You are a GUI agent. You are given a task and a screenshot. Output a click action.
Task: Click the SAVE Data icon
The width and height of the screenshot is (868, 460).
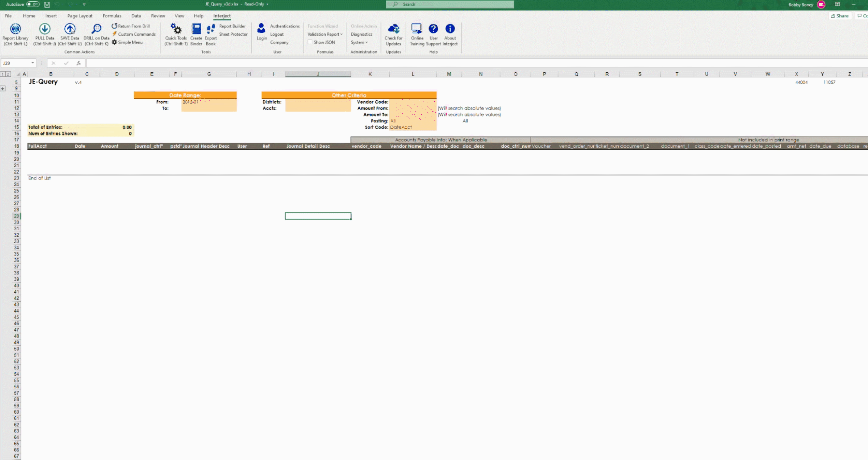click(70, 29)
